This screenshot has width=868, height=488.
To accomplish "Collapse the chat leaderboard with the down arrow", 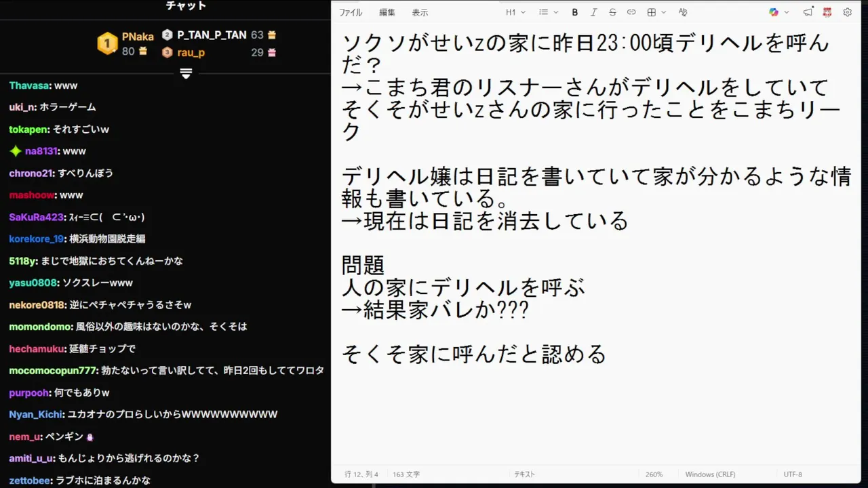I will (x=186, y=73).
